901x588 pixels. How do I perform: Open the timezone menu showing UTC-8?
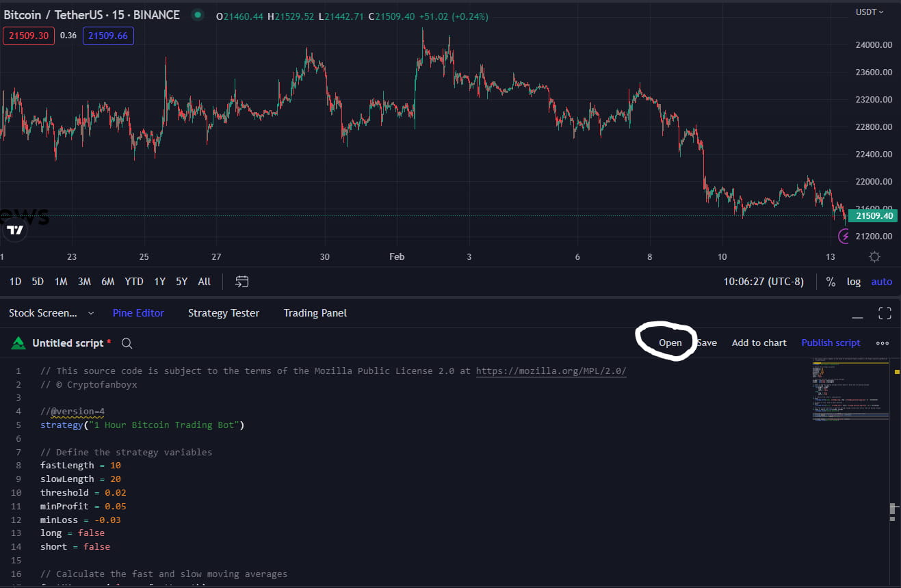tap(763, 282)
